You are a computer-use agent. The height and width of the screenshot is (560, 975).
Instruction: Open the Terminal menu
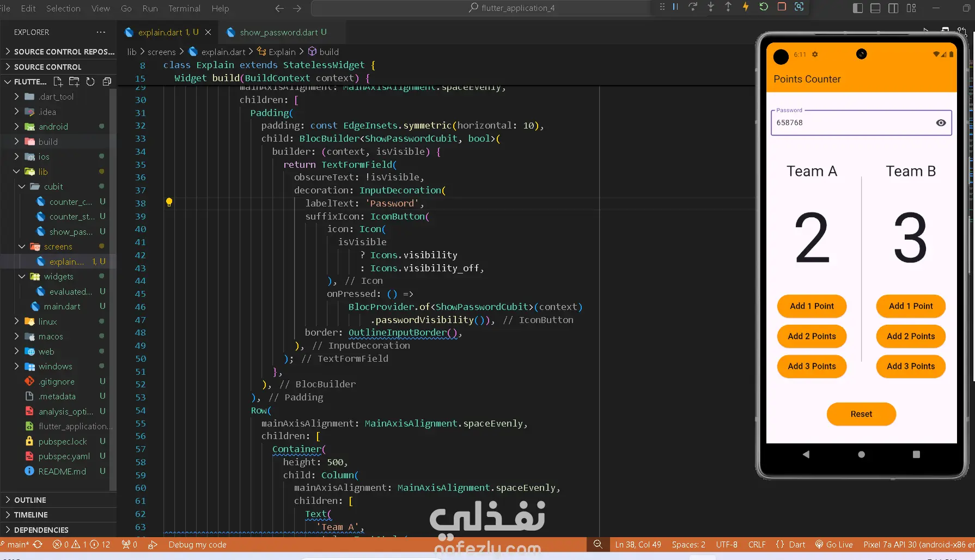tap(184, 8)
